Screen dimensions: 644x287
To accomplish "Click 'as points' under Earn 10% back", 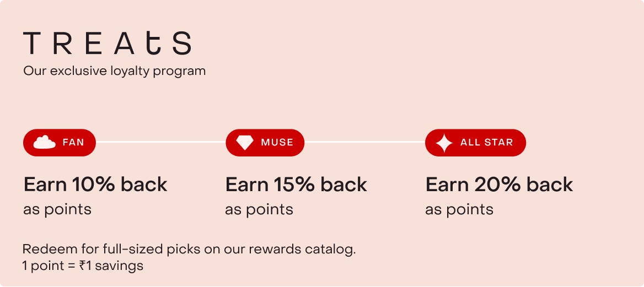I will 57,209.
